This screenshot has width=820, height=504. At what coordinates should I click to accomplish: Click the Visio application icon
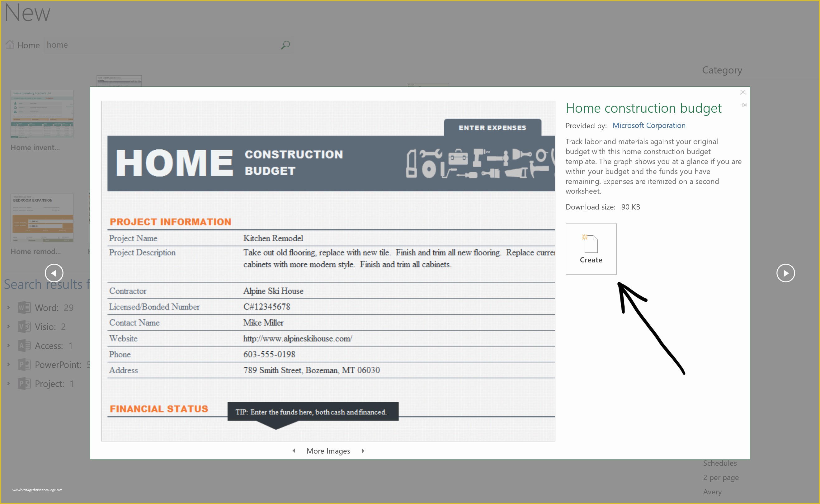pos(24,326)
